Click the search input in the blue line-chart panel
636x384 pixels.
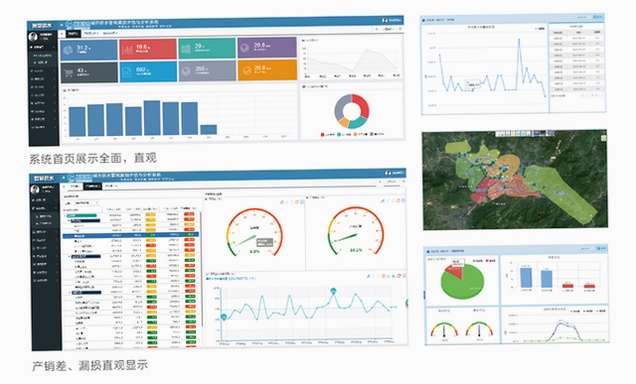pyautogui.click(x=583, y=17)
